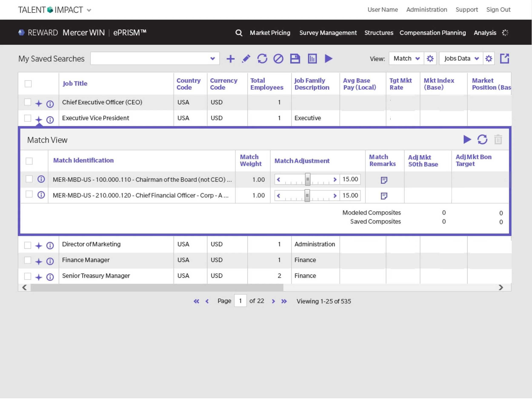The height and width of the screenshot is (399, 532).
Task: Click the save disk icon in toolbar
Action: click(295, 59)
